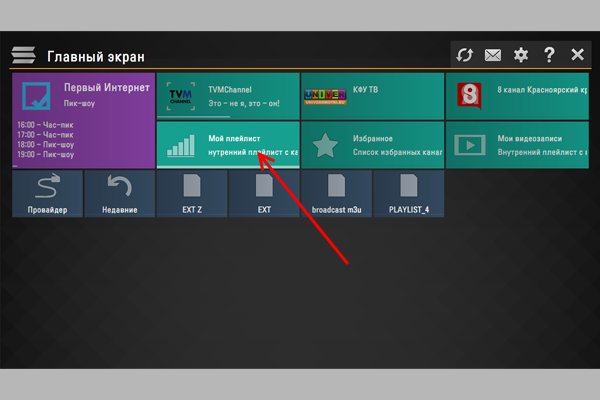Click the question mark help icon
The image size is (600, 400).
click(549, 55)
